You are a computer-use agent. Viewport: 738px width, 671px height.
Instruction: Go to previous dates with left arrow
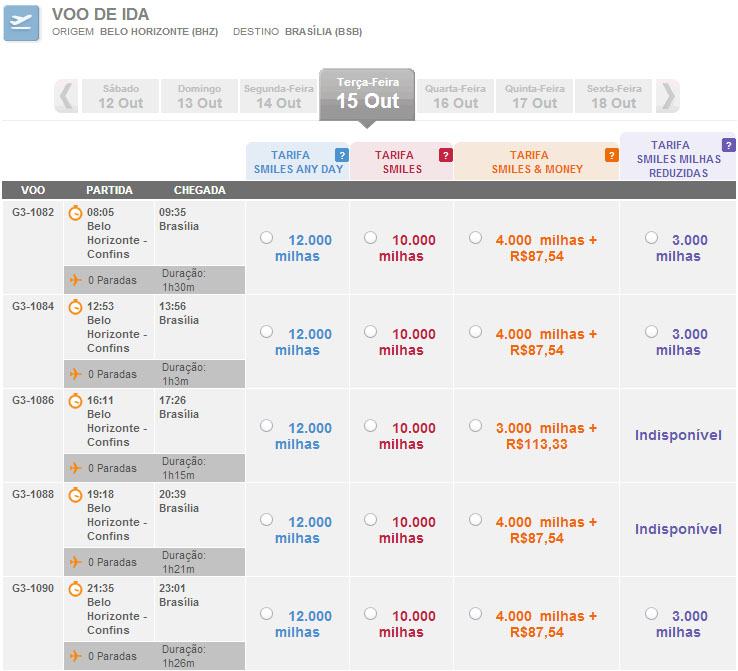pos(66,96)
